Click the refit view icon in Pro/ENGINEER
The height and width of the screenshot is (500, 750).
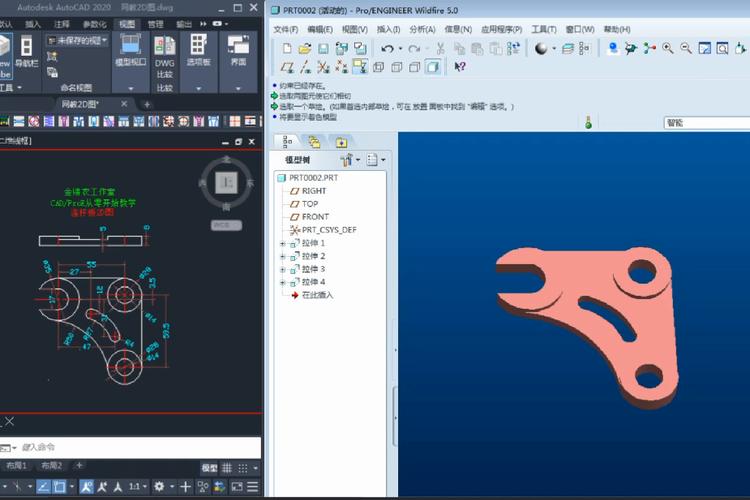coord(722,48)
